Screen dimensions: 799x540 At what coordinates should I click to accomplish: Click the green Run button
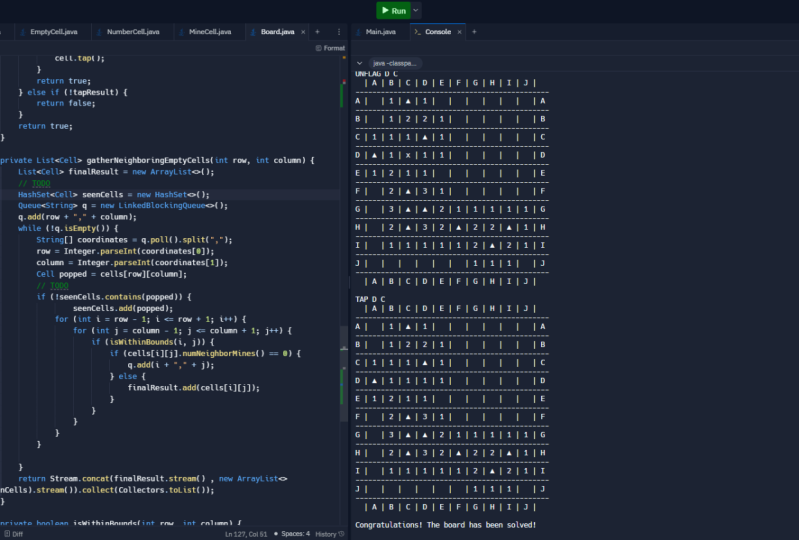[x=393, y=10]
